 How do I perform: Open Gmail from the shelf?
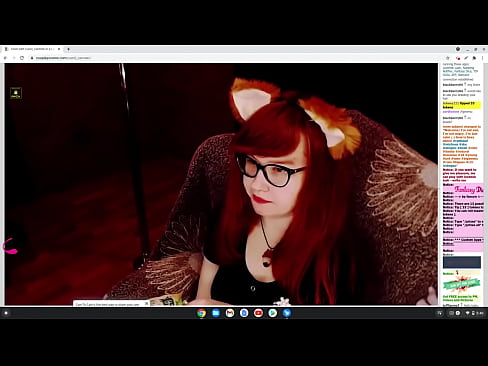click(230, 313)
